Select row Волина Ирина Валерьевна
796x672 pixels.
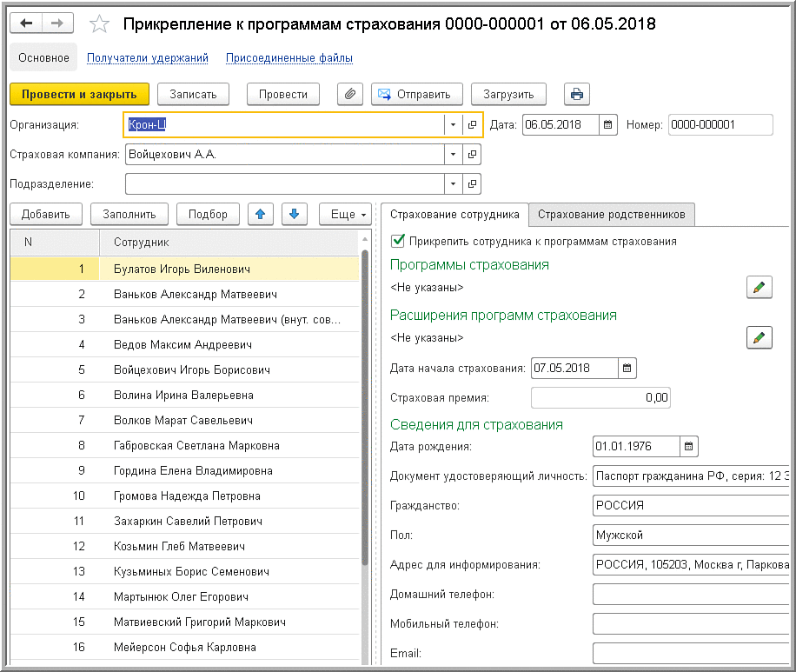tap(184, 395)
